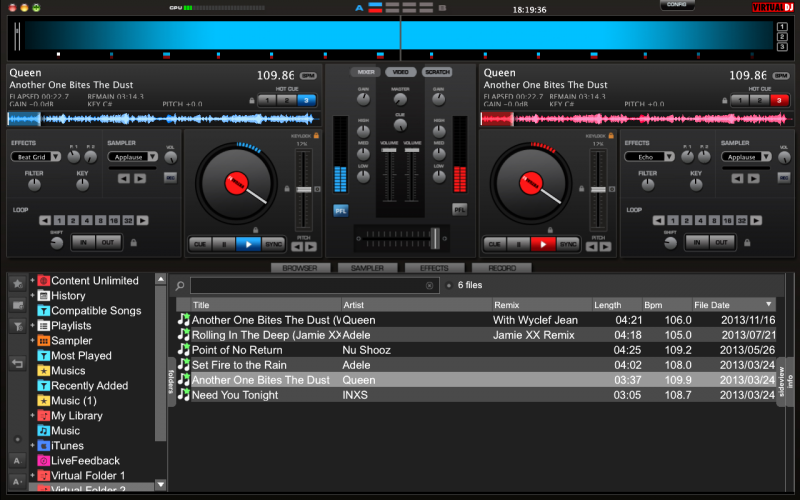This screenshot has height=500, width=800.
Task: Click the crossfader slider handle
Action: 434,236
